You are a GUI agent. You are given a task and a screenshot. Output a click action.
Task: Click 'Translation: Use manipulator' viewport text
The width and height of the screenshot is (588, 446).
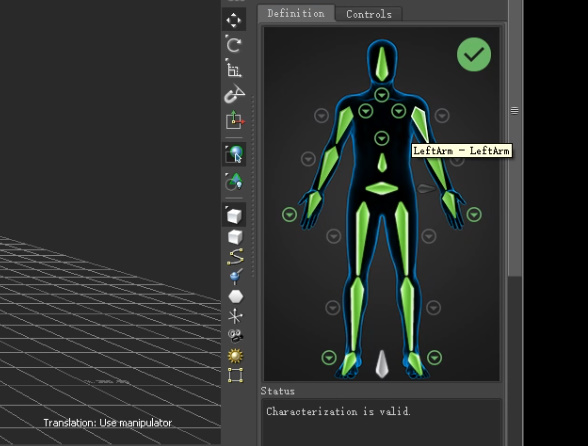108,423
